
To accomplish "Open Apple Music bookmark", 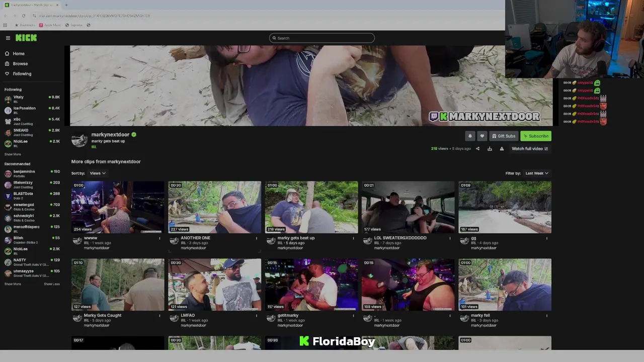I will (50, 25).
